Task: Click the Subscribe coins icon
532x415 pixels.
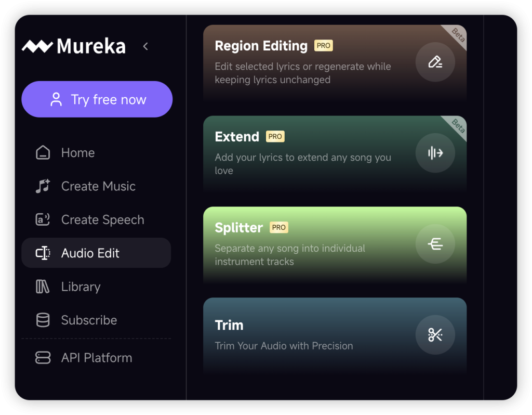Action: click(43, 320)
